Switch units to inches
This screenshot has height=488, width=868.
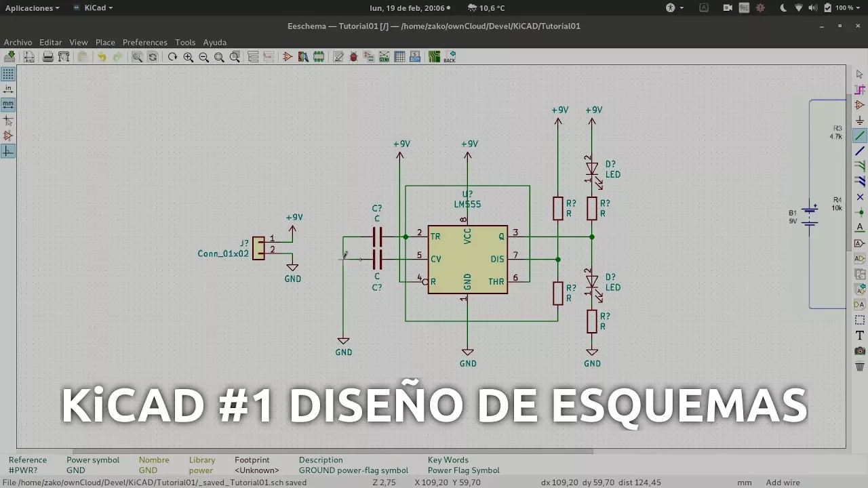(8, 89)
